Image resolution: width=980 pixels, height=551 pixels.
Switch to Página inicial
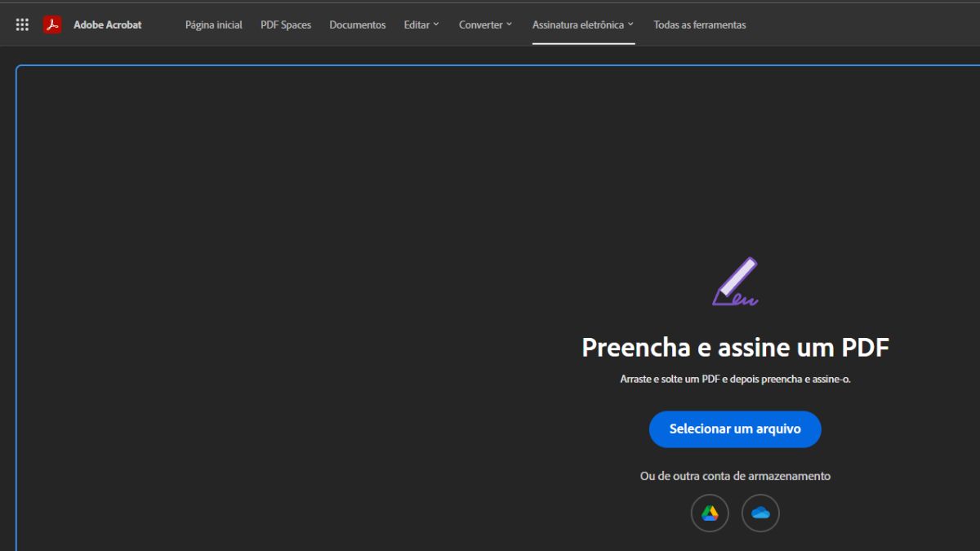(213, 24)
